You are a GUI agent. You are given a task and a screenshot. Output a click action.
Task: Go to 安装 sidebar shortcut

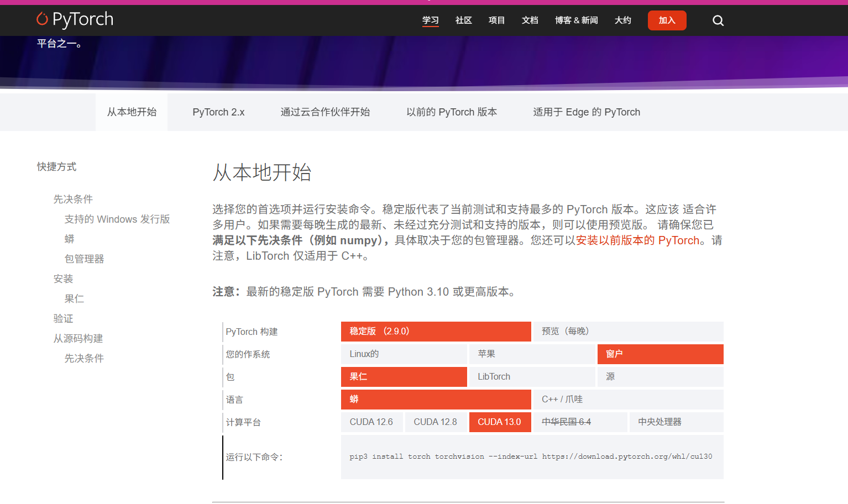[63, 279]
